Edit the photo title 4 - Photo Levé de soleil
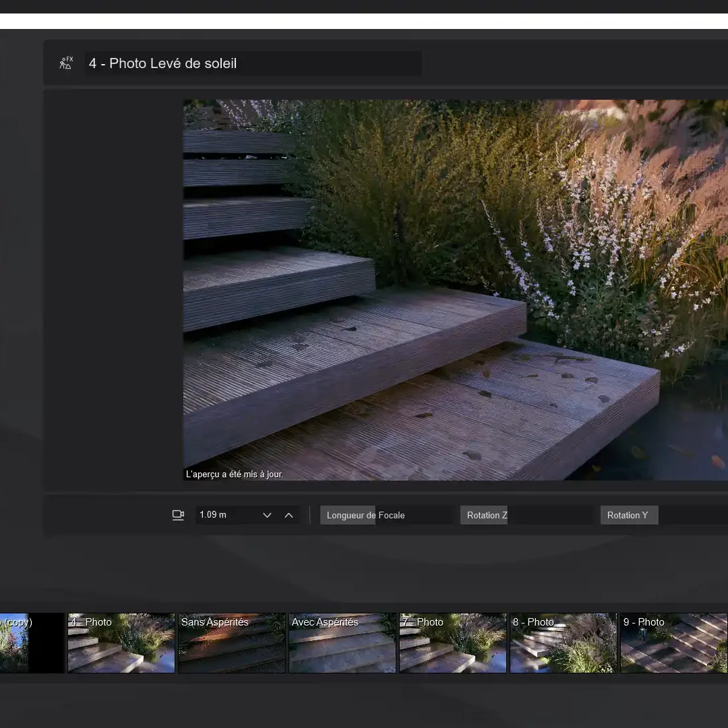 click(253, 63)
